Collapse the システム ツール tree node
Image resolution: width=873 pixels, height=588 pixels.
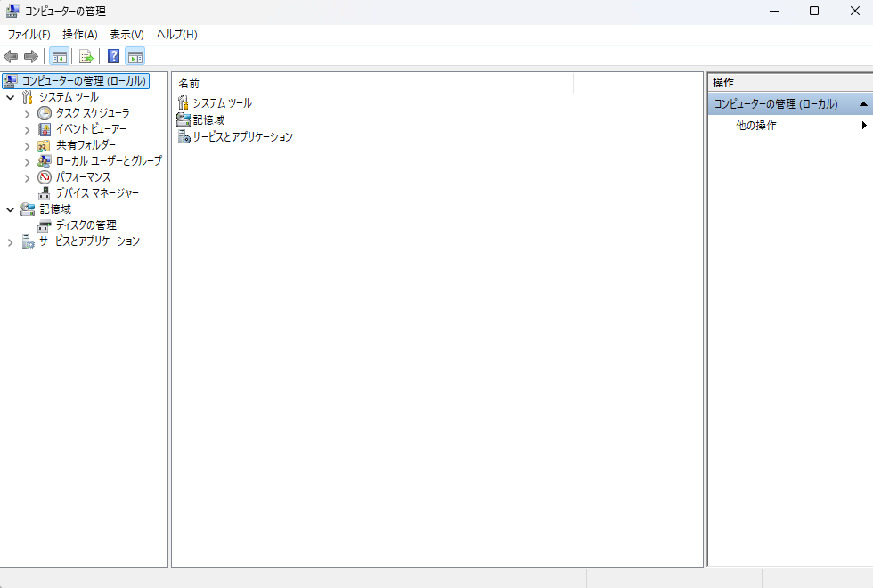tap(10, 97)
